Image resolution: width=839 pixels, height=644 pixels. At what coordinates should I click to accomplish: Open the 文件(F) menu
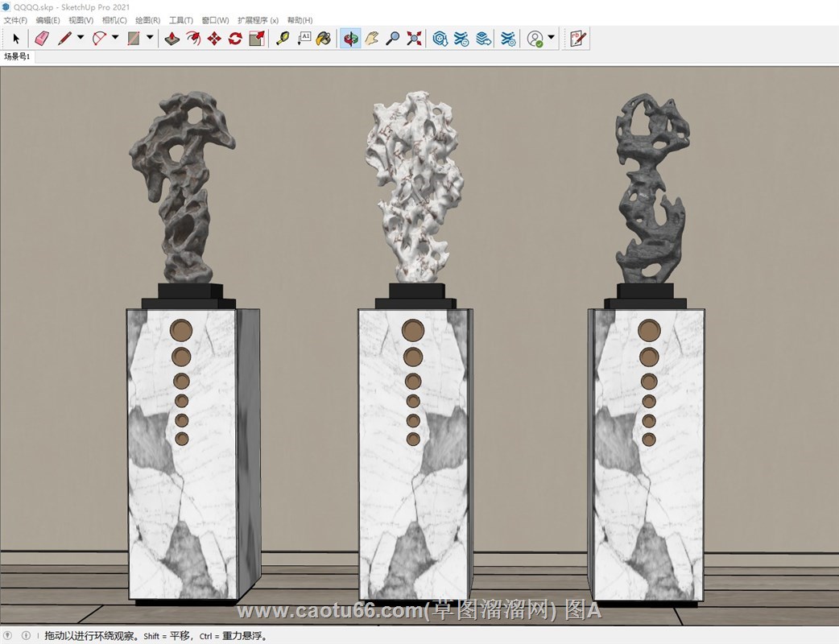pos(15,20)
